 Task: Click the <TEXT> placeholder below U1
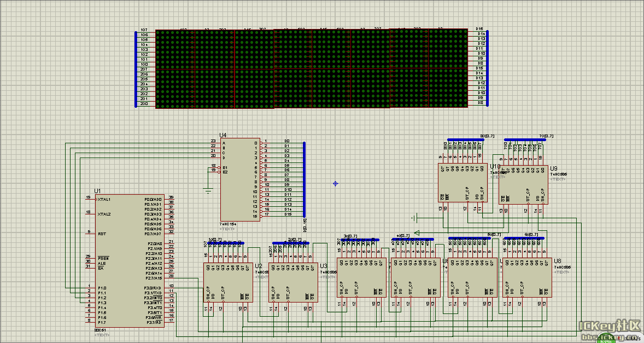point(102,335)
